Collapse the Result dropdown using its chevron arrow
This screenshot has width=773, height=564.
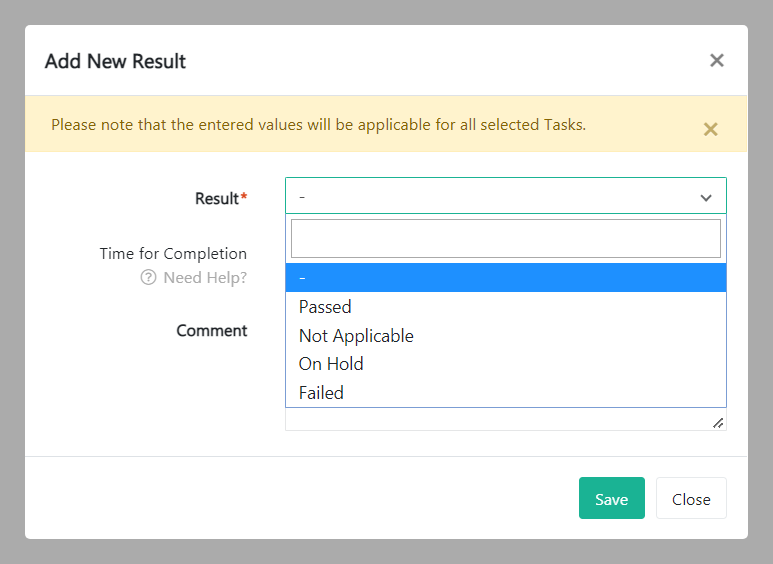(706, 198)
